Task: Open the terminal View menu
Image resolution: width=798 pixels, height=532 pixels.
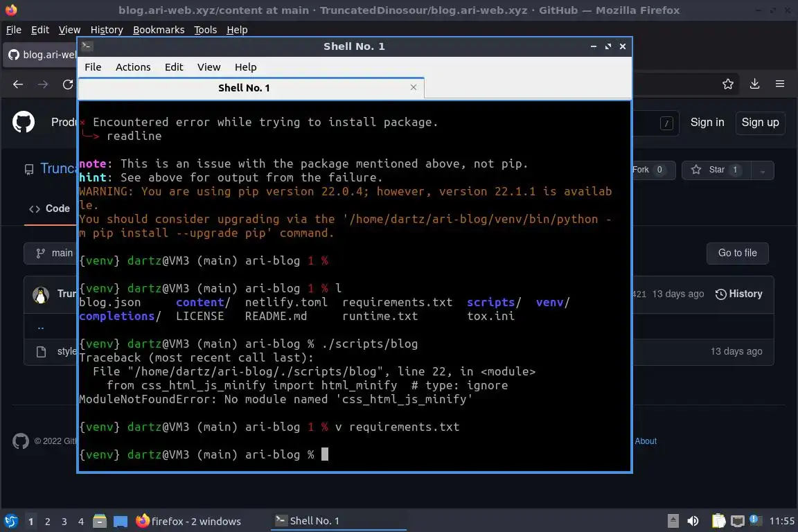Action: click(209, 67)
